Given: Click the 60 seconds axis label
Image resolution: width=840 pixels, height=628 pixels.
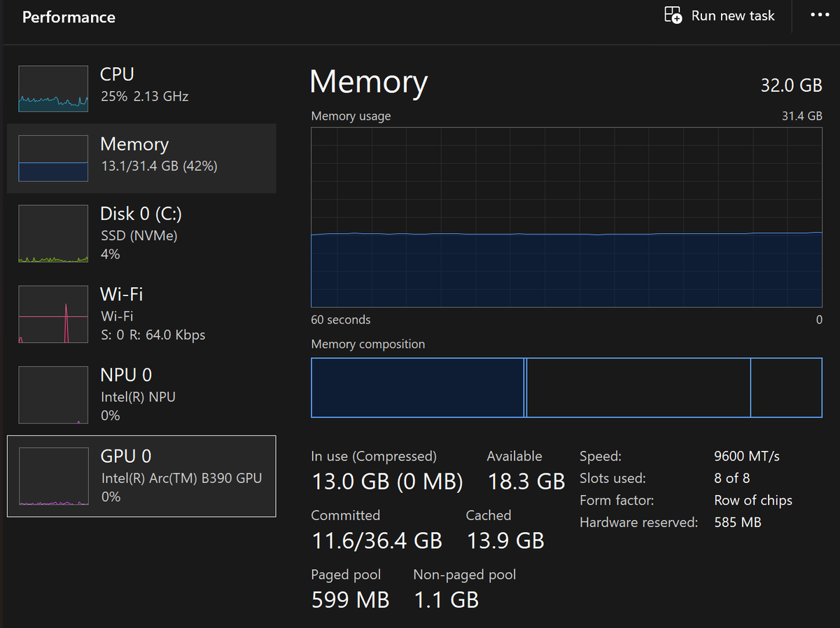Looking at the screenshot, I should pyautogui.click(x=341, y=320).
